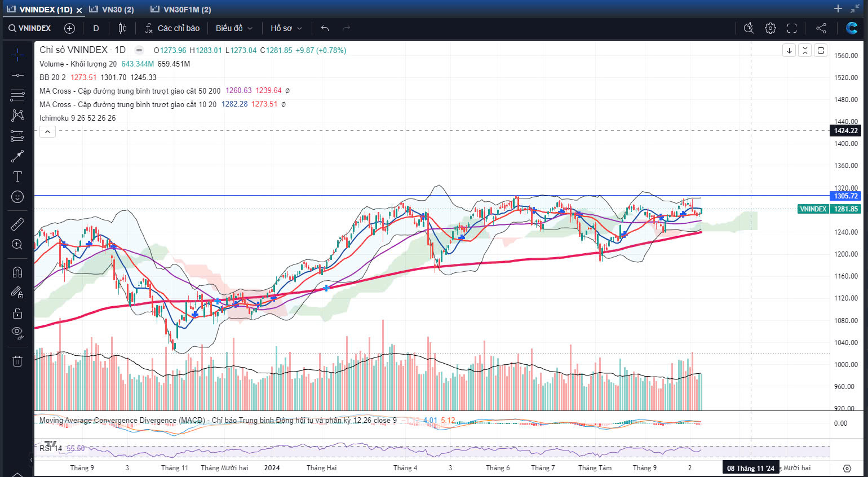Expand the Hồ sơ dropdown

coord(286,28)
